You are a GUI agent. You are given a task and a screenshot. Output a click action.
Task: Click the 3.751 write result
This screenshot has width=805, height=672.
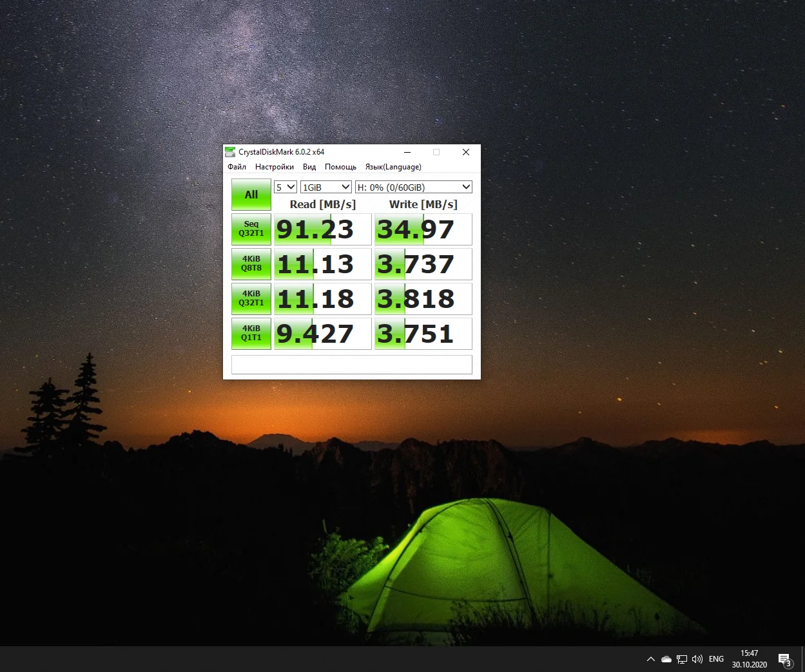click(423, 334)
